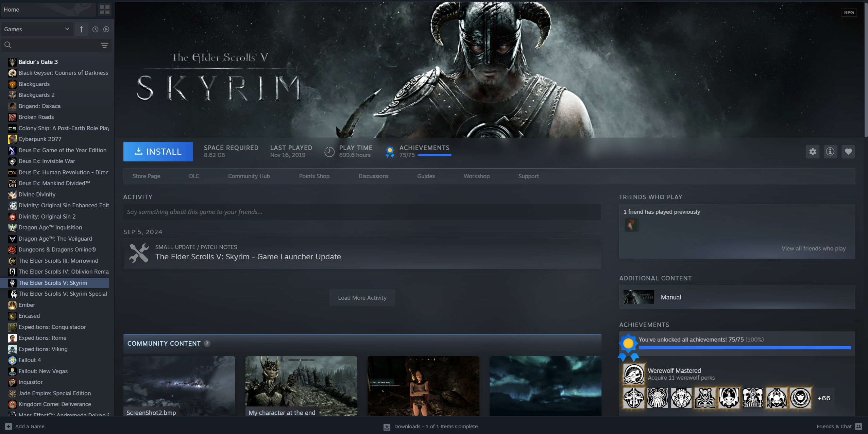This screenshot has width=868, height=434.
Task: Click the first achievement icon in the bottom row
Action: [x=634, y=398]
